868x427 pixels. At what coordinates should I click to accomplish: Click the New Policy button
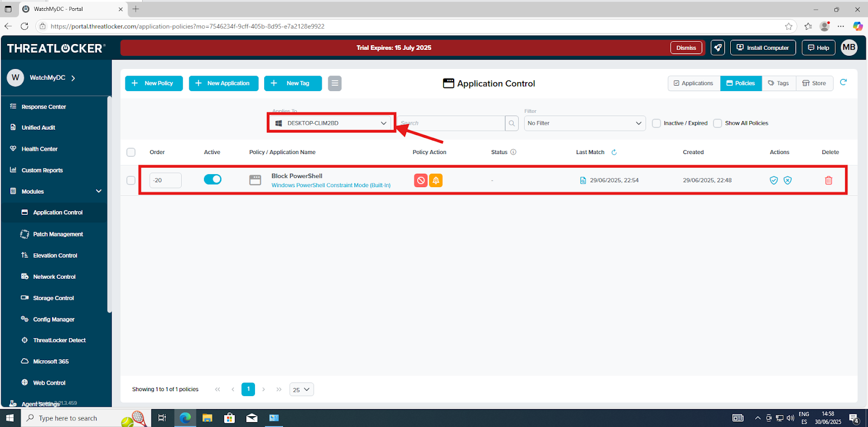pyautogui.click(x=154, y=83)
